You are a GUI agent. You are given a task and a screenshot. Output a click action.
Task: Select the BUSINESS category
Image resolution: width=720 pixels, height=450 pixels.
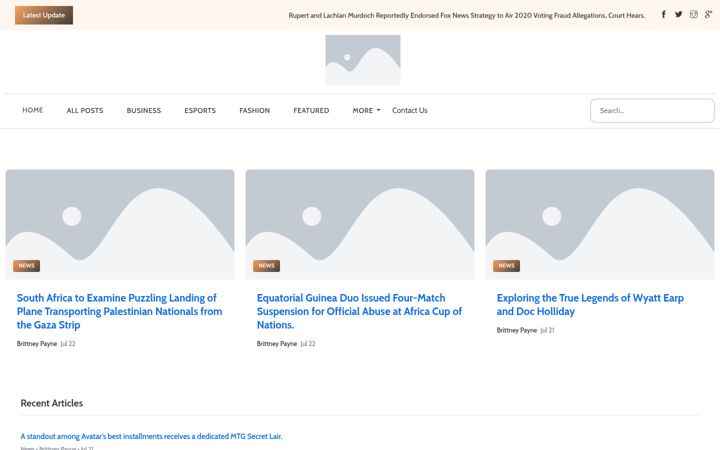tap(144, 110)
